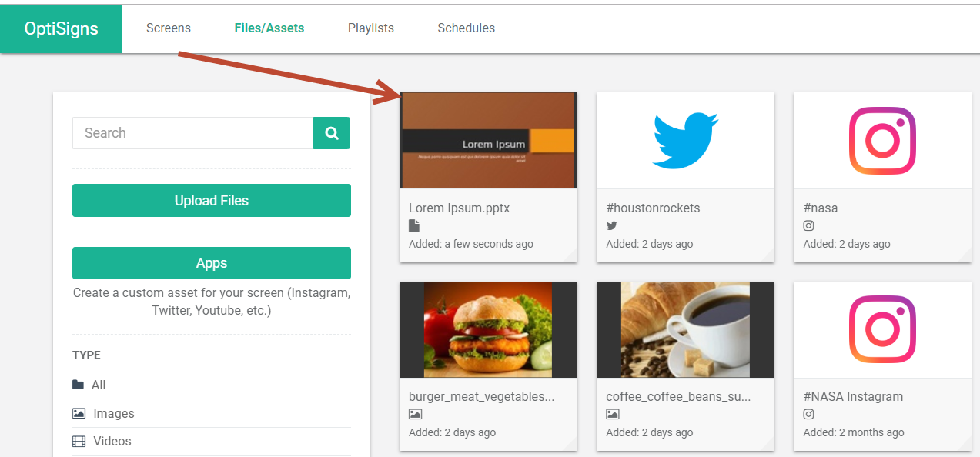Viewport: 980px width, 457px height.
Task: Click the magnifier search button
Action: click(332, 133)
